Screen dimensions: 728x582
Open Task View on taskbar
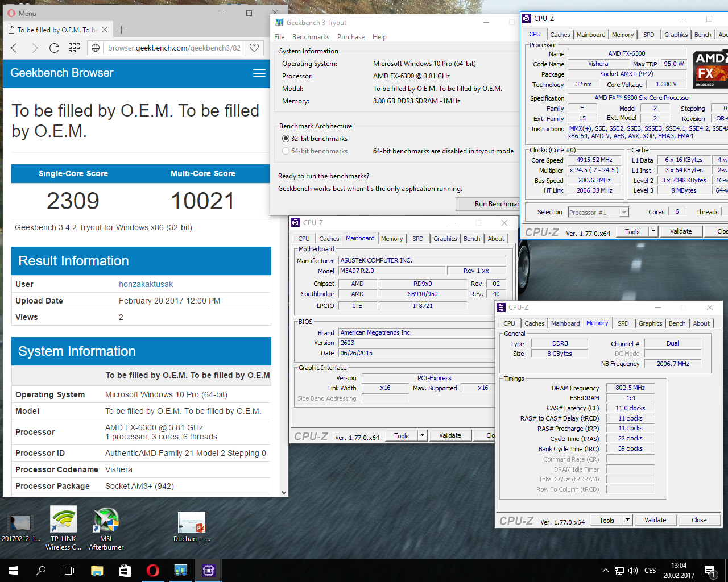point(68,571)
